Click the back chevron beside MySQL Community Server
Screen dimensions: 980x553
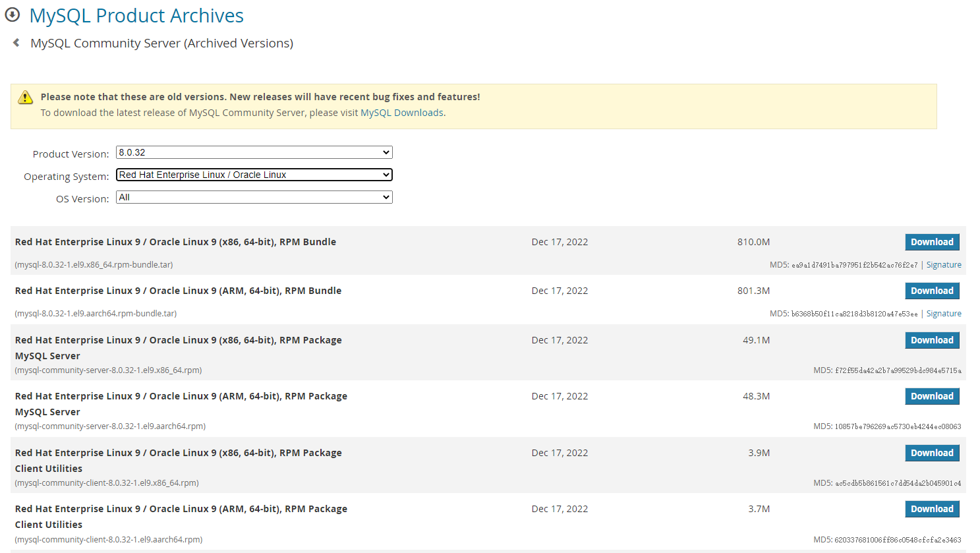(x=16, y=43)
